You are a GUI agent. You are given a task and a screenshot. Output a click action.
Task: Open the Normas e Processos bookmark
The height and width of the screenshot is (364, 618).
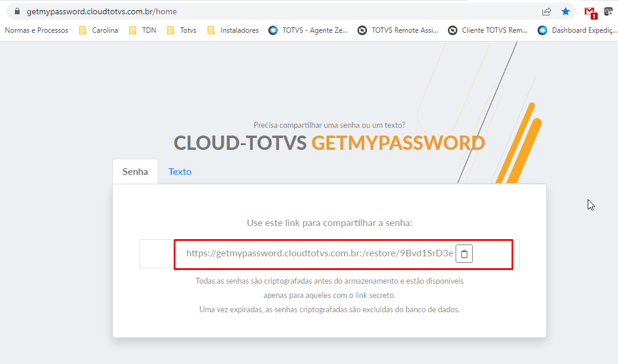[x=36, y=30]
